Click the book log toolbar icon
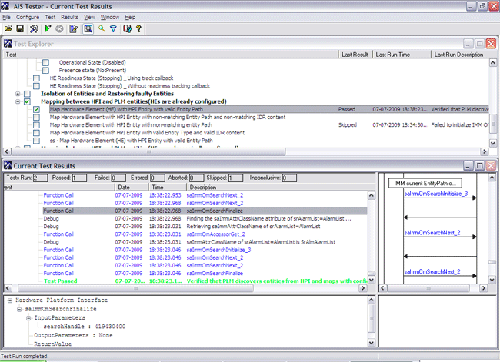This screenshot has width=500, height=362. point(127,29)
